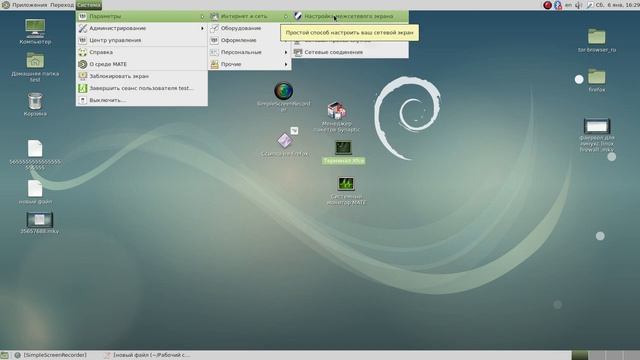640x360 pixels.
Task: Select the firefox folder on desktop
Action: coord(597,80)
